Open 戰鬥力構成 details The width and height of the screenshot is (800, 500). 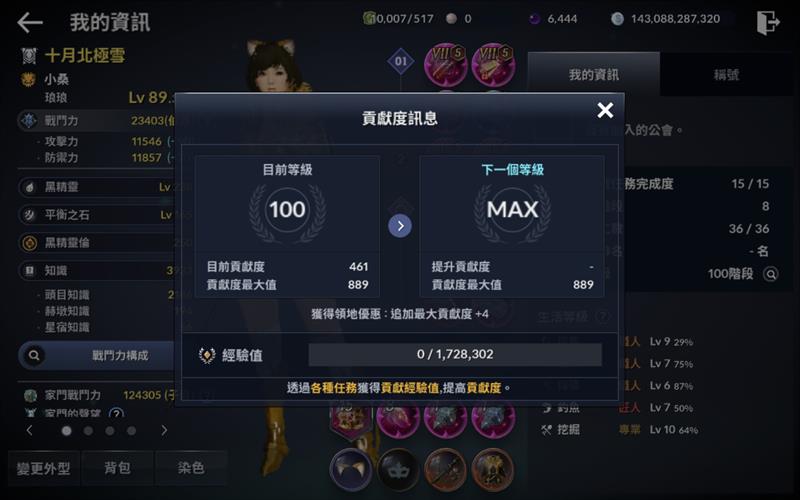(x=97, y=355)
